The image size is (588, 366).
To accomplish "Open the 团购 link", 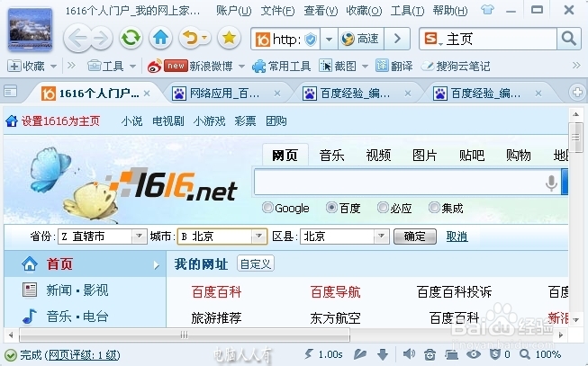I will click(x=276, y=121).
